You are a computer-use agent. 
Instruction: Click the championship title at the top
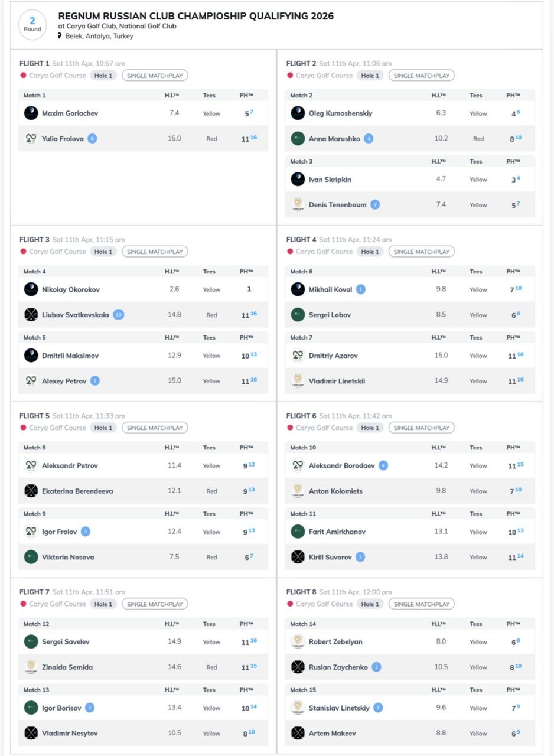point(196,16)
